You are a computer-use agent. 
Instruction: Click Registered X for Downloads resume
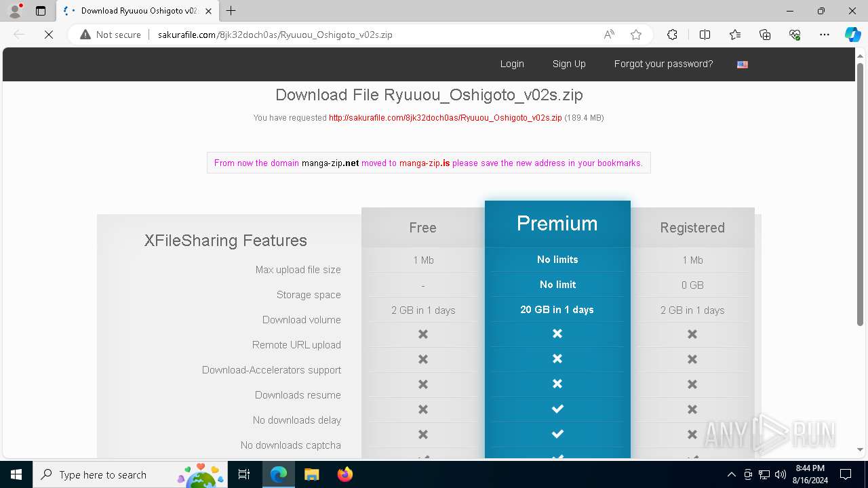coord(692,384)
